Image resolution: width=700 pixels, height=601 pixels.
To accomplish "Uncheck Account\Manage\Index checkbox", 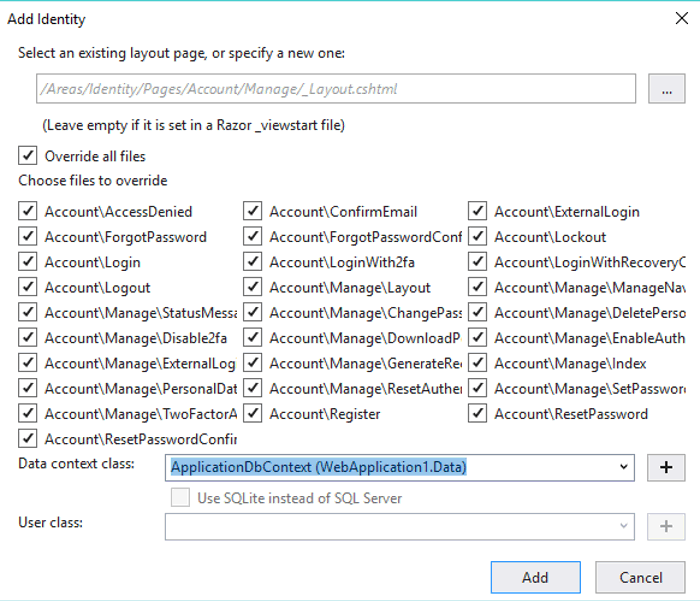I will pos(477,363).
